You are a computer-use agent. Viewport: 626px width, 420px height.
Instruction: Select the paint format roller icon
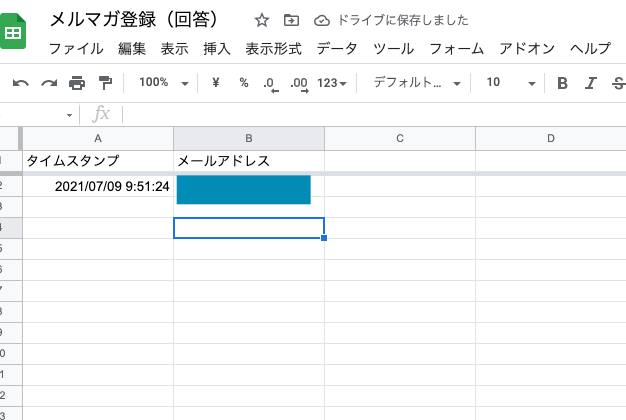click(x=105, y=83)
